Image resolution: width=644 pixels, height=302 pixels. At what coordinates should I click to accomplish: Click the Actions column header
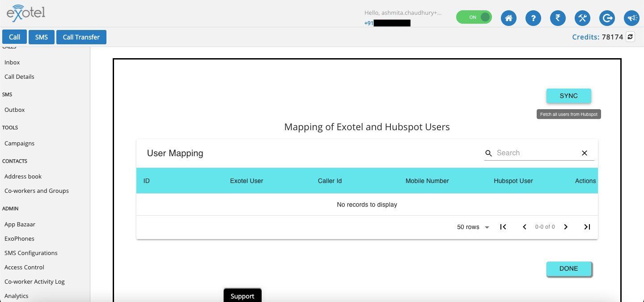tap(585, 181)
